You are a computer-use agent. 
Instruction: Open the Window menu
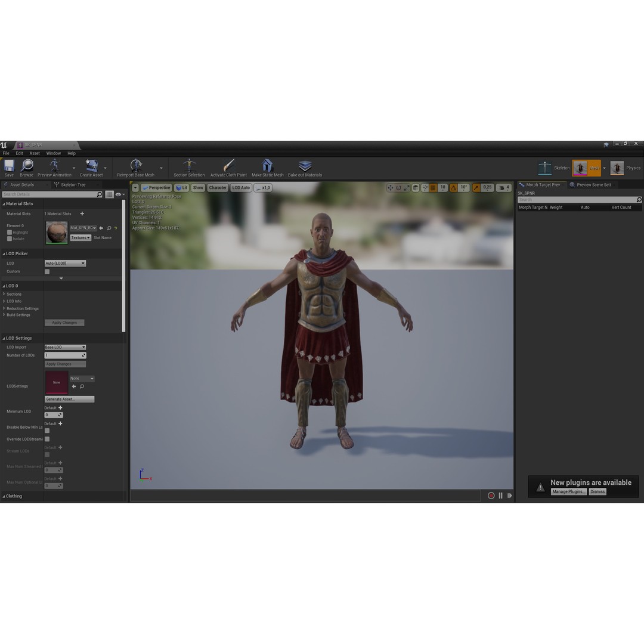click(x=54, y=153)
